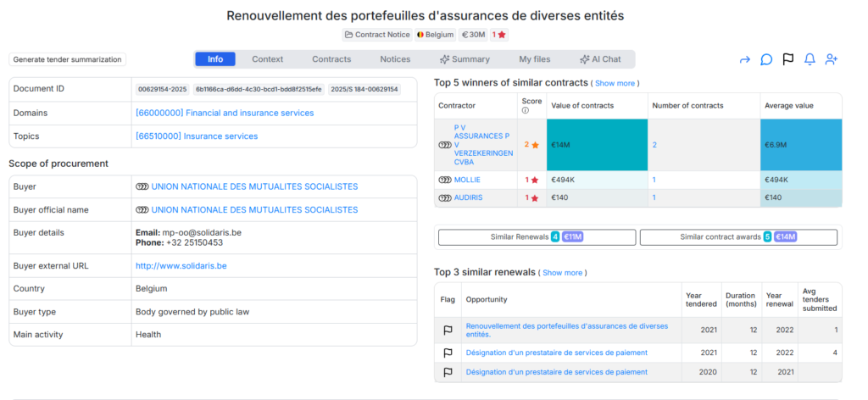868x400 pixels.
Task: Click the €6.9M average value cell
Action: point(801,145)
